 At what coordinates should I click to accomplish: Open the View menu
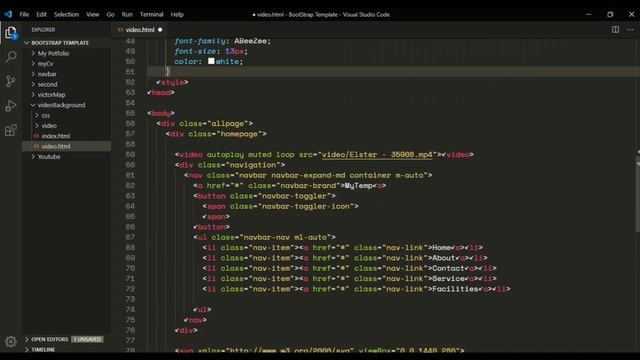[92, 14]
